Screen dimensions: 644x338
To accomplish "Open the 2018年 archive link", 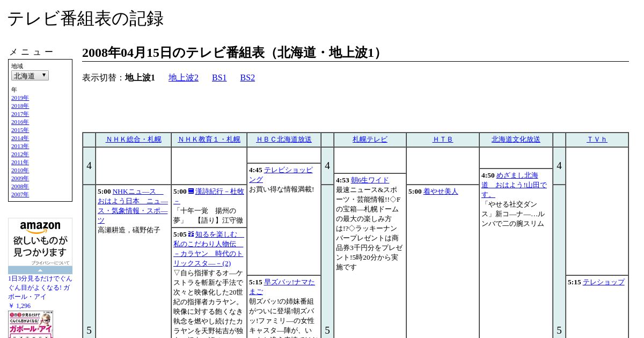I will (x=20, y=106).
